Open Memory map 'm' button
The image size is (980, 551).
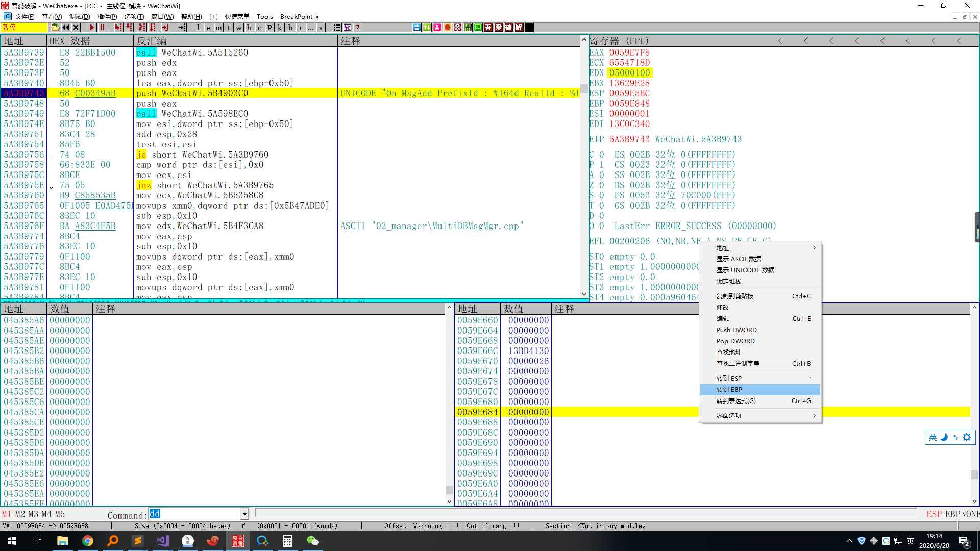tap(218, 28)
